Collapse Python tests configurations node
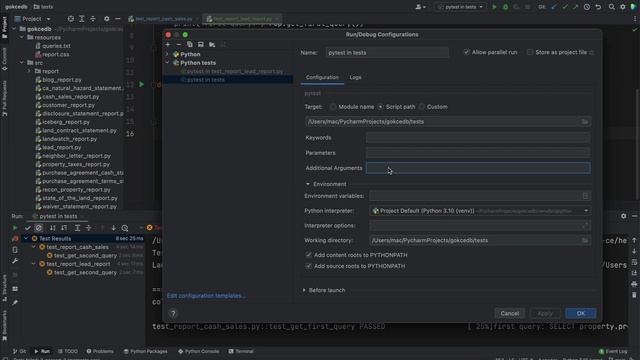This screenshot has width=640, height=360. [x=167, y=63]
